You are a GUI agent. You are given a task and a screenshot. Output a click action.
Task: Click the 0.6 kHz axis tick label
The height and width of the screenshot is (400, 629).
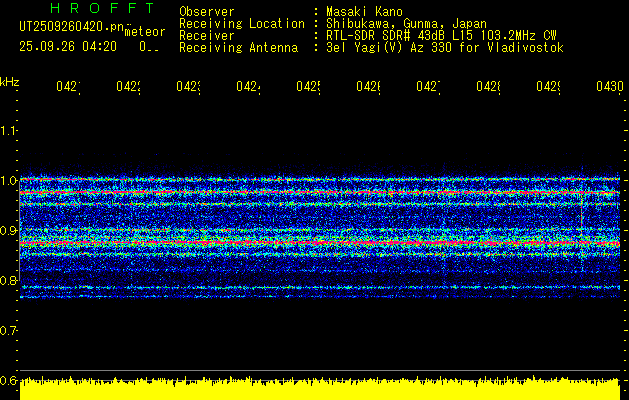click(x=8, y=380)
